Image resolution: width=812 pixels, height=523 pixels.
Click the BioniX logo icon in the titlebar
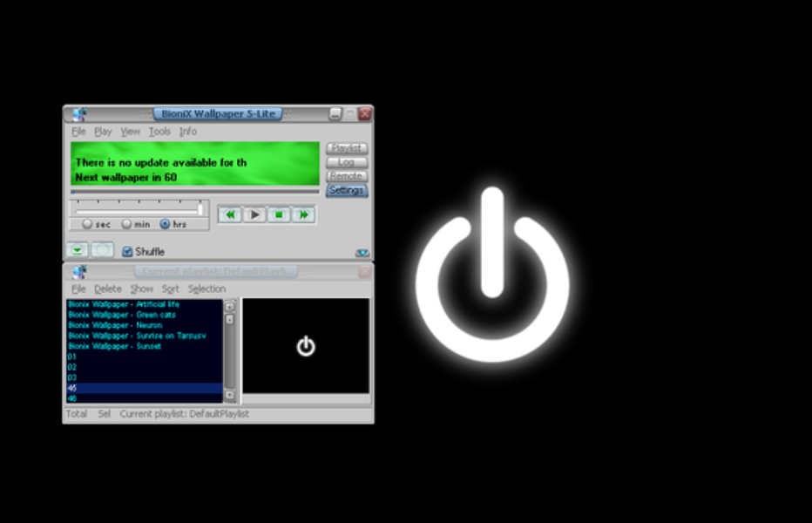(x=78, y=113)
